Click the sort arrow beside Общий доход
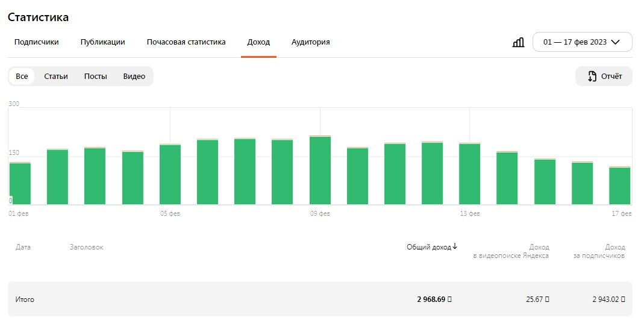 455,246
